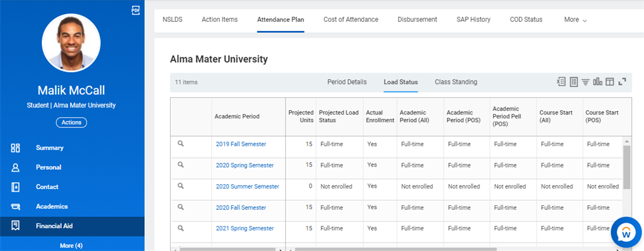Open the Cost of Attendance tab
This screenshot has width=644, height=251.
(351, 19)
